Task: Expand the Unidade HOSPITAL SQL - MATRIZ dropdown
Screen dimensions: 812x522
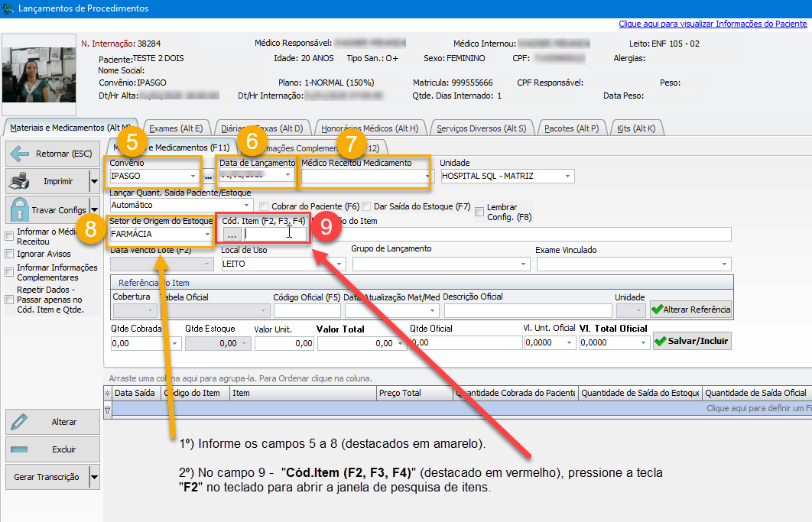Action: pyautogui.click(x=567, y=177)
